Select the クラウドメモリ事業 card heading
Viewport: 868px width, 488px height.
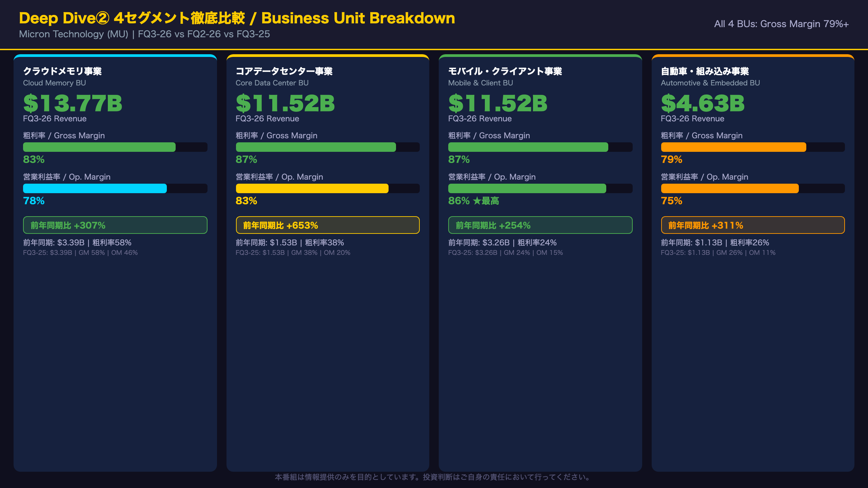(x=62, y=71)
